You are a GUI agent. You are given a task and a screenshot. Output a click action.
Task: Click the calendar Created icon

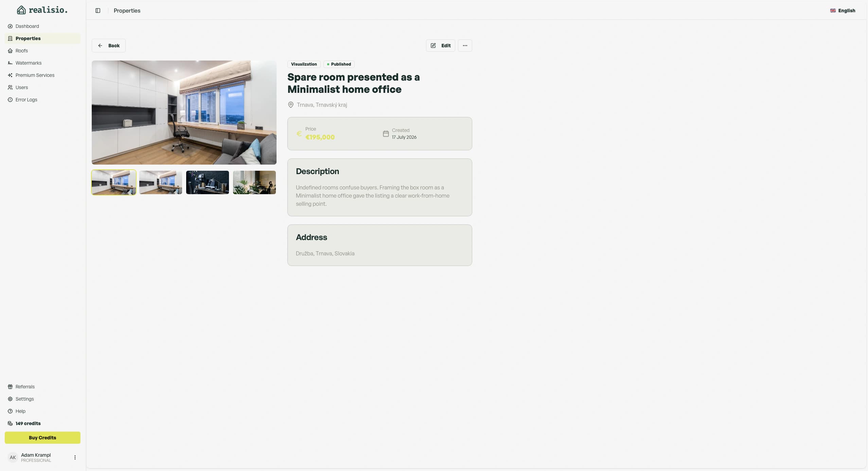[x=386, y=134]
